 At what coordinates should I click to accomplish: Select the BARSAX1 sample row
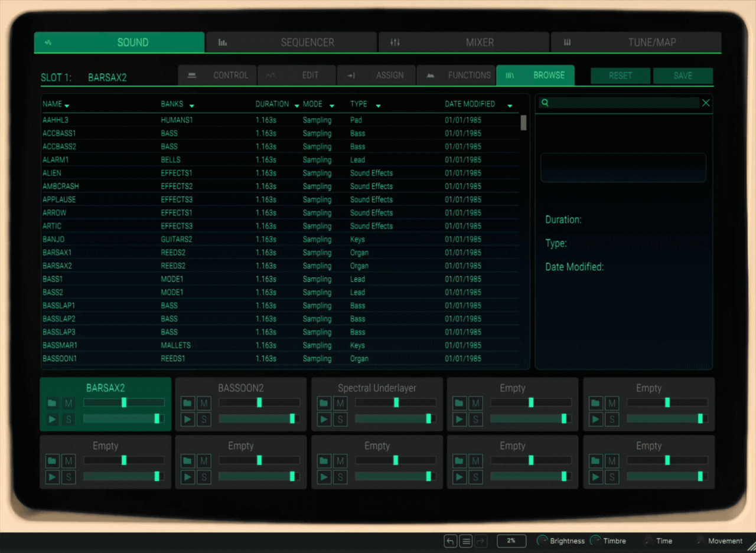(x=281, y=252)
